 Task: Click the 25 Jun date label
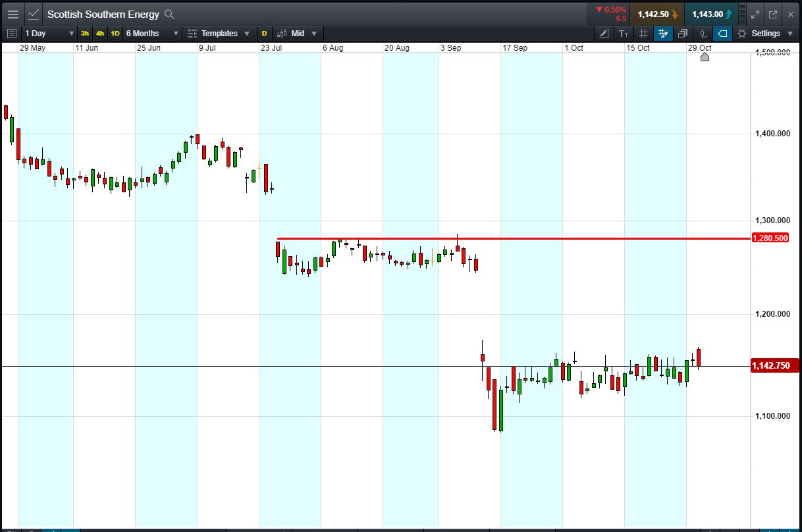tap(149, 48)
